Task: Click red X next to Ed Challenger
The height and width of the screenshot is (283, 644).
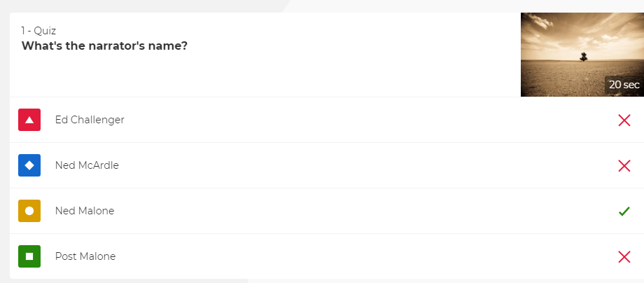Action: pyautogui.click(x=624, y=120)
